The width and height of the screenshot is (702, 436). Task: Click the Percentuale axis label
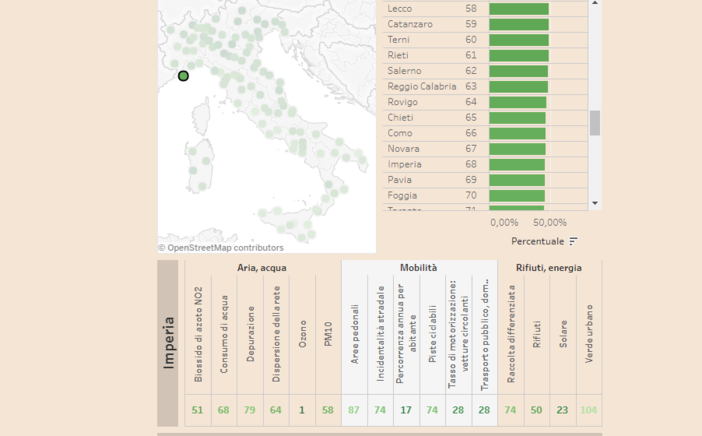(x=537, y=241)
